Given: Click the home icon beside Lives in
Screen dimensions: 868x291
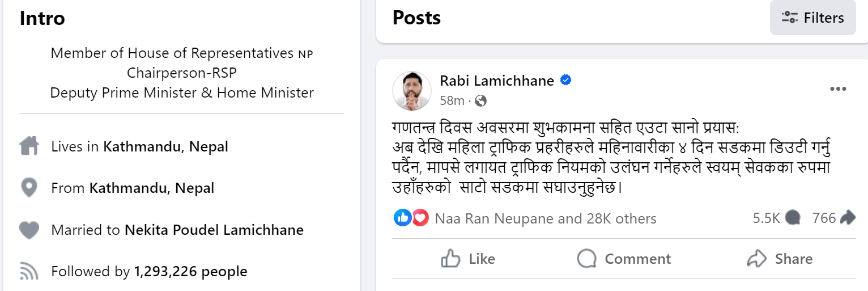Looking at the screenshot, I should (29, 147).
